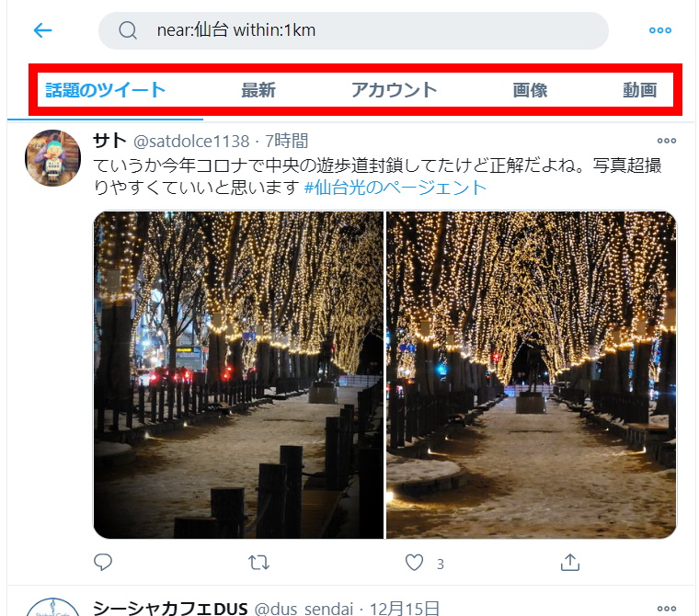
Task: Open シーシャカフェDUS profile avatar
Action: [x=53, y=608]
